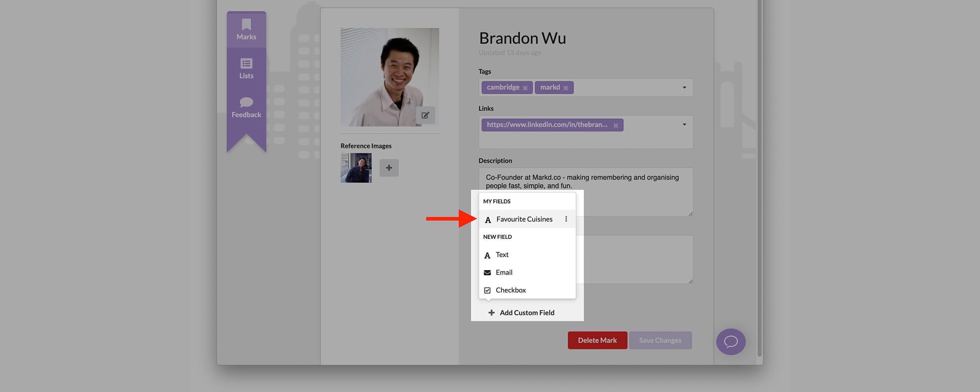
Task: Open the Links dropdown
Action: (684, 124)
